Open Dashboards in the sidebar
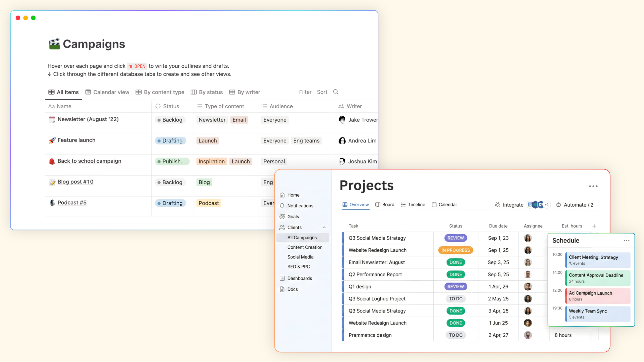 pos(299,278)
